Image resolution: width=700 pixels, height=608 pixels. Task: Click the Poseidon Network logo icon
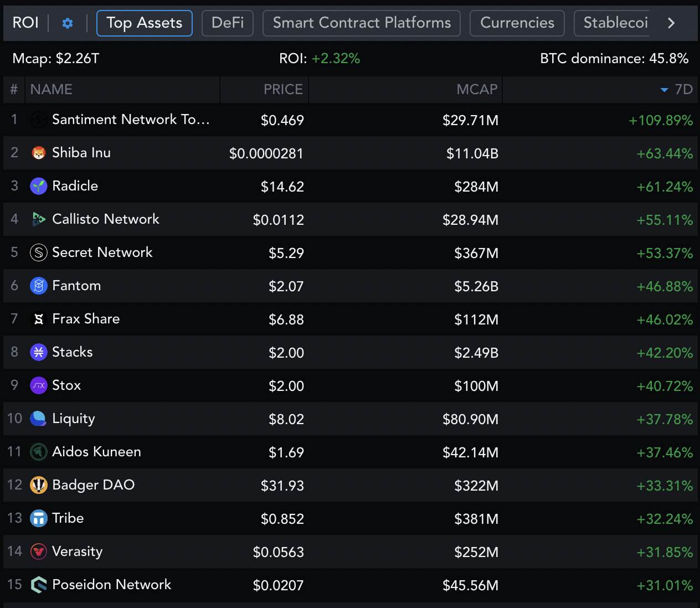(x=38, y=585)
